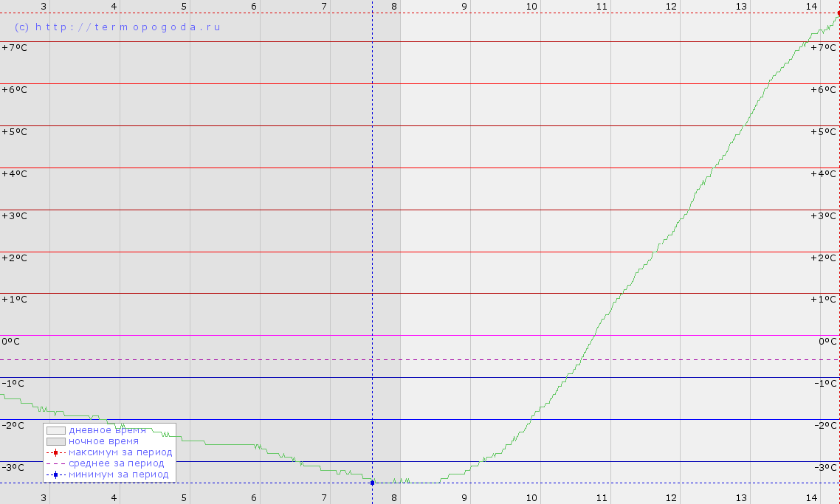Click hour 14 on the top axis

(811, 7)
